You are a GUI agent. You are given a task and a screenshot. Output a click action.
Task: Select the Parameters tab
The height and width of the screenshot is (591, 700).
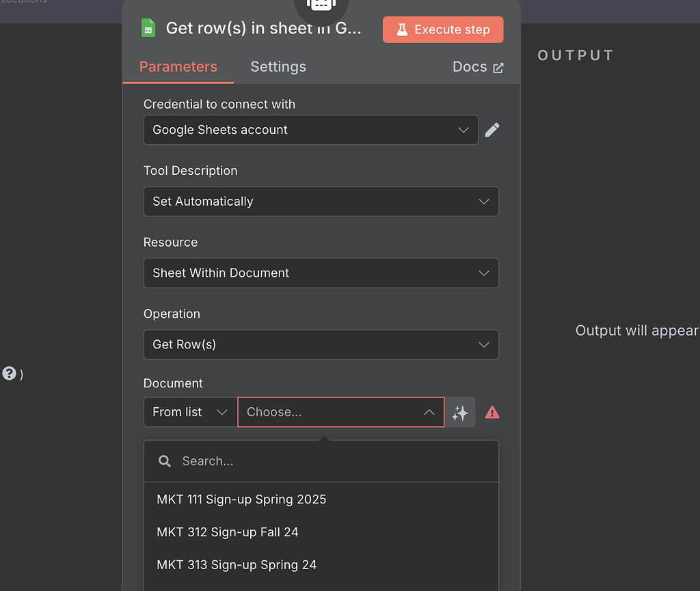tap(178, 67)
